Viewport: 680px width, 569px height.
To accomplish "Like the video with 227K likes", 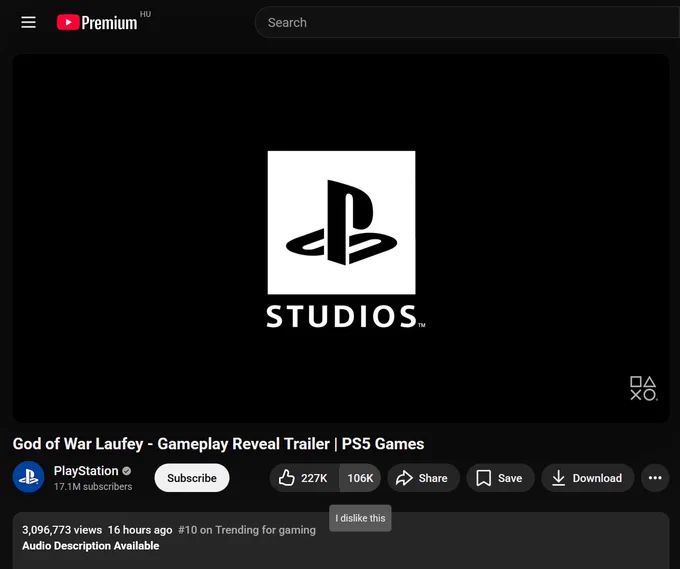I will [304, 478].
